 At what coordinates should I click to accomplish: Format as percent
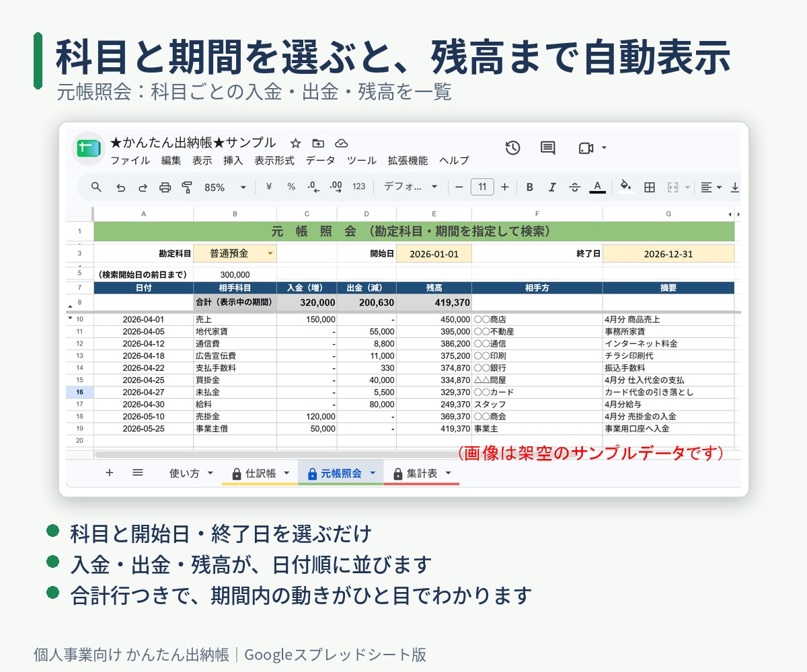(291, 187)
